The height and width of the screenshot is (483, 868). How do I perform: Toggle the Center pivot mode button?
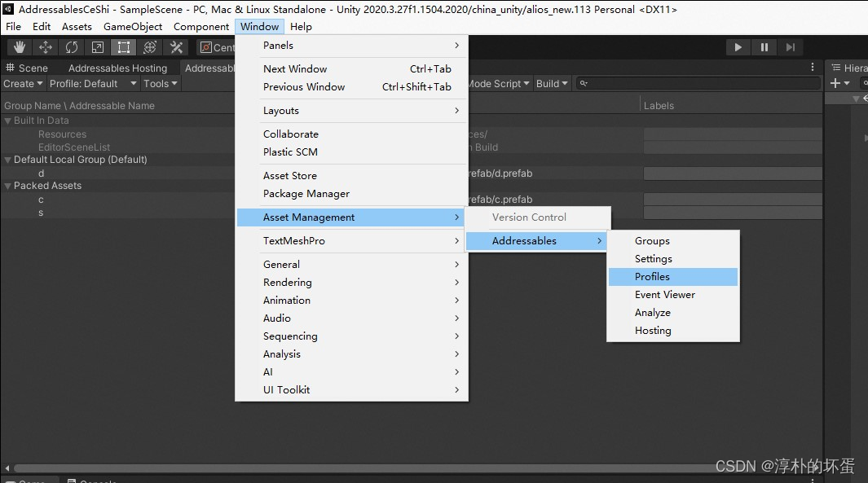[x=217, y=47]
